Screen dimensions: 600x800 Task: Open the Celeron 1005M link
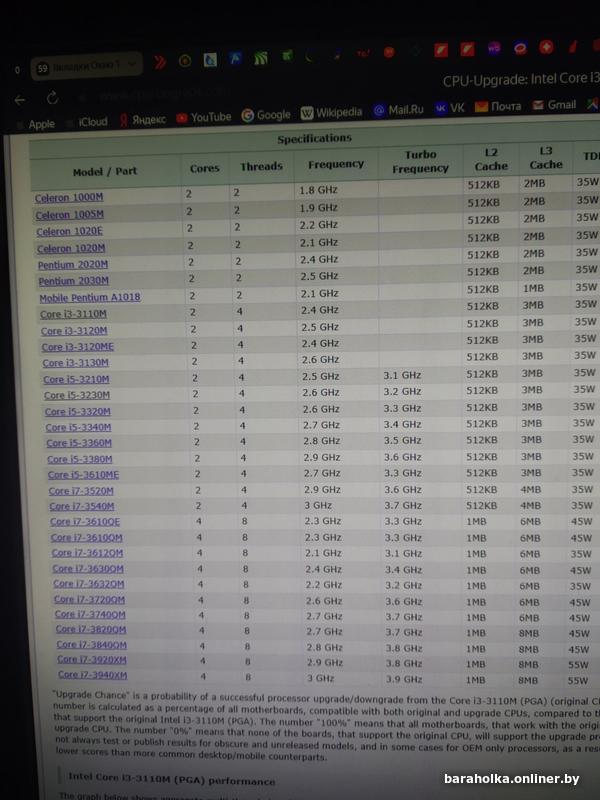pos(69,215)
